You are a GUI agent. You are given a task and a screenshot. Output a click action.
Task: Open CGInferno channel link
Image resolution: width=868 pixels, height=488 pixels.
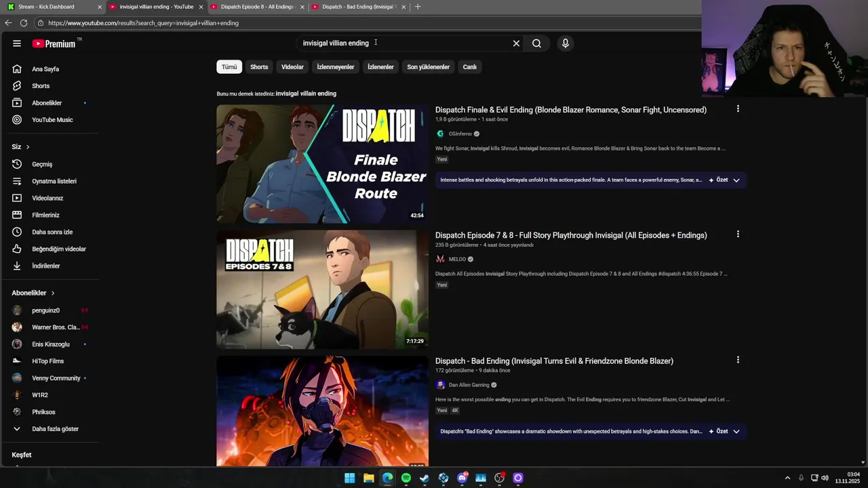click(460, 134)
